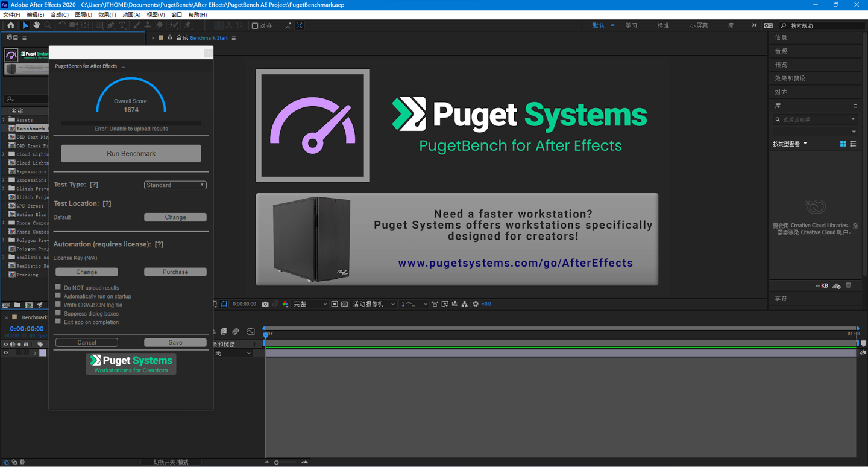Expand the layer twirl arrow in timeline
868x467 pixels.
point(35,353)
